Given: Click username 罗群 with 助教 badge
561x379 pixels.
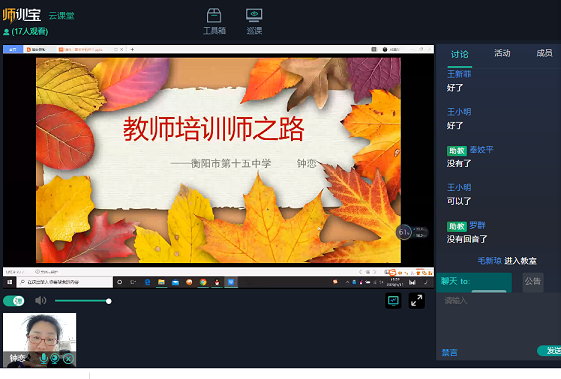Looking at the screenshot, I should (477, 225).
